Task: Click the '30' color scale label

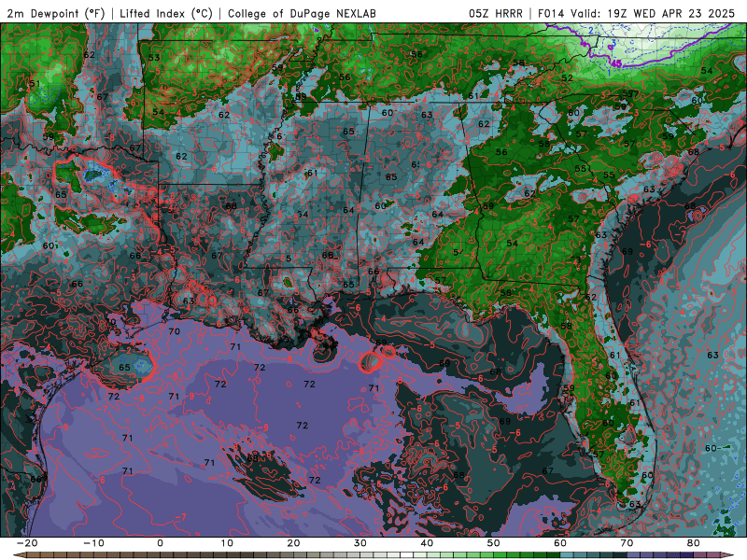Action: 360,543
